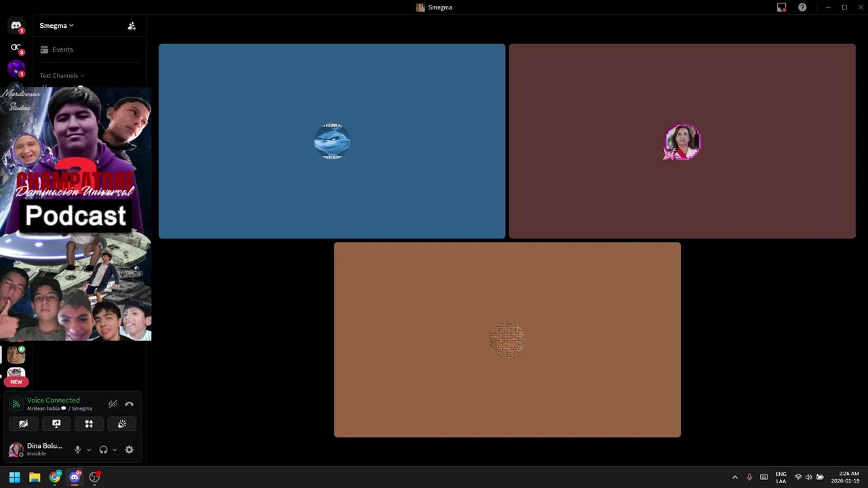The image size is (868, 488).
Task: Maximize the Discord window
Action: coord(844,7)
